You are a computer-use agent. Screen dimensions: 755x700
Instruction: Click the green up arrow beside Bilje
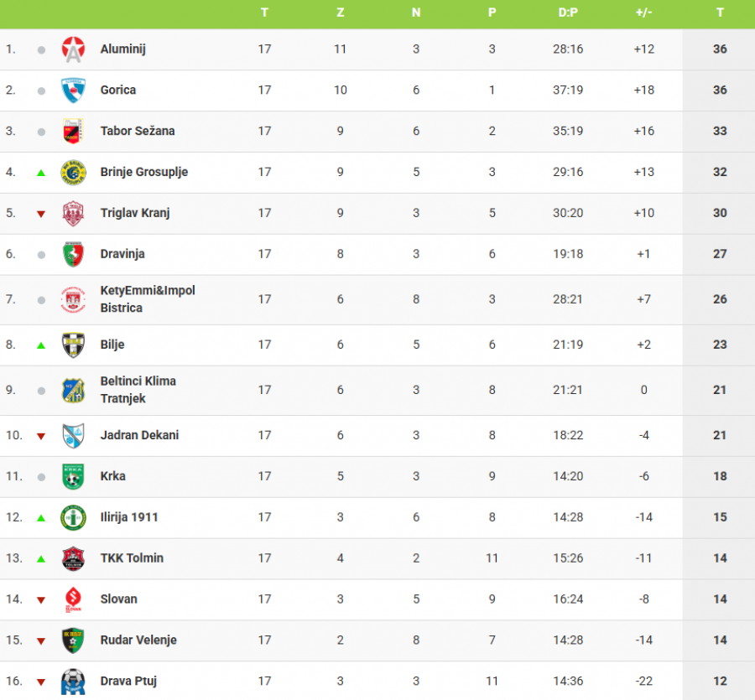coord(41,345)
